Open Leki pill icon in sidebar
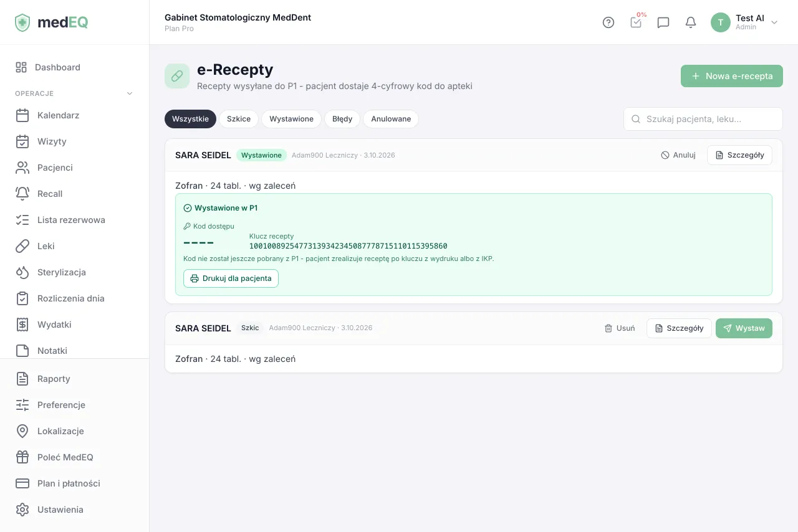The width and height of the screenshot is (798, 532). click(22, 246)
